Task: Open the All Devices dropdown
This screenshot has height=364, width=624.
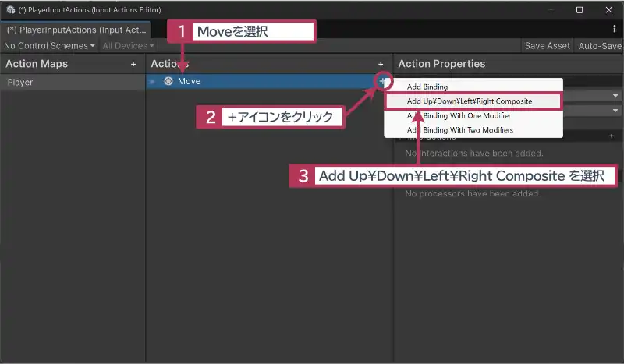Action: point(128,46)
